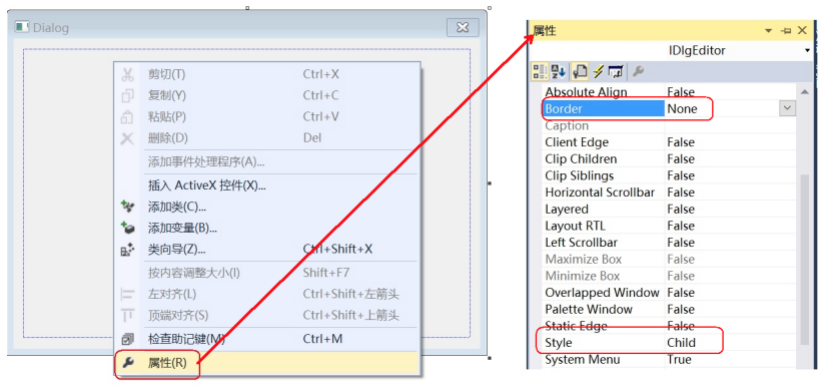
Task: Choose 按内容调整大小(I) menu item
Action: tap(267, 273)
